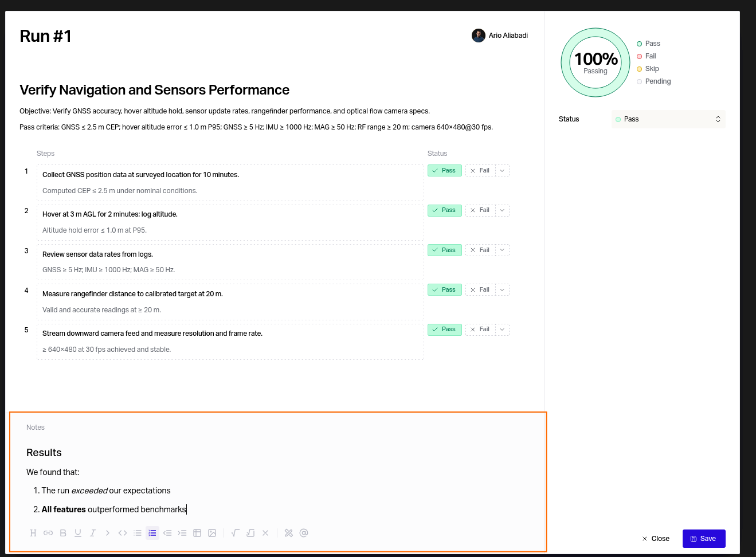
Task: Toggle the numbered list button
Action: [x=152, y=533]
